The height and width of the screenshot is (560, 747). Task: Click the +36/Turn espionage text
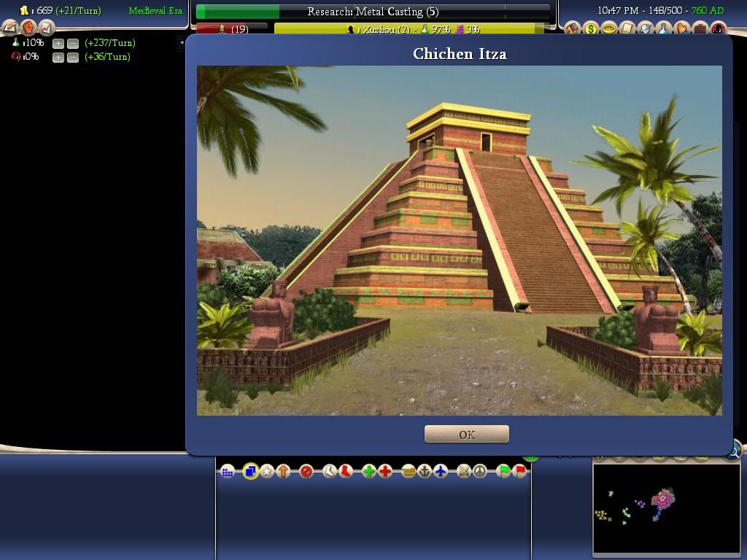point(107,57)
